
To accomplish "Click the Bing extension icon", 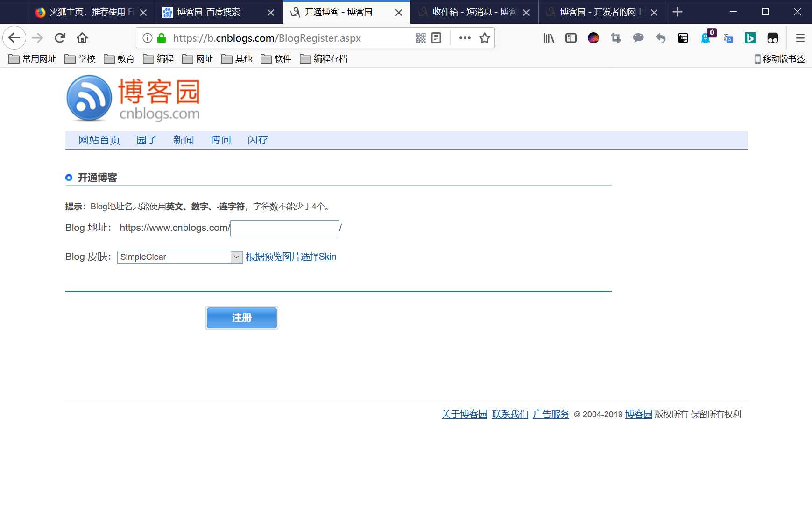I will [750, 38].
